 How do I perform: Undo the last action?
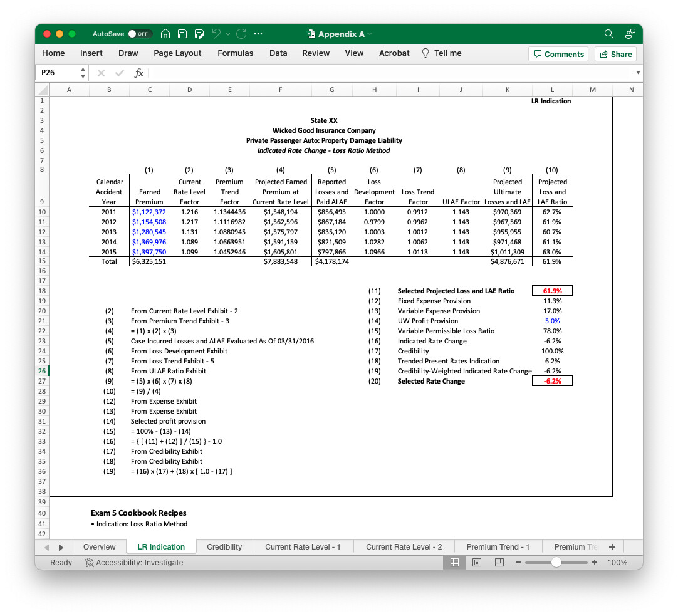pyautogui.click(x=216, y=34)
